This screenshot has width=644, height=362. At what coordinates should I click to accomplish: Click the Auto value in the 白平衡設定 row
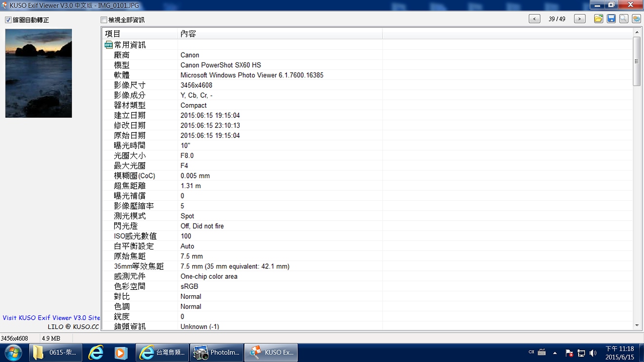[187, 247]
